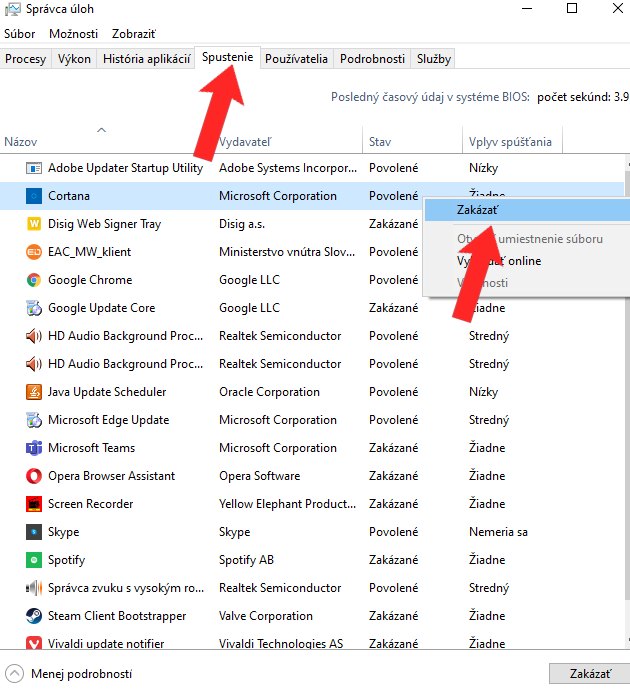Click the Google Update Core icon
630x694 pixels.
(x=34, y=308)
